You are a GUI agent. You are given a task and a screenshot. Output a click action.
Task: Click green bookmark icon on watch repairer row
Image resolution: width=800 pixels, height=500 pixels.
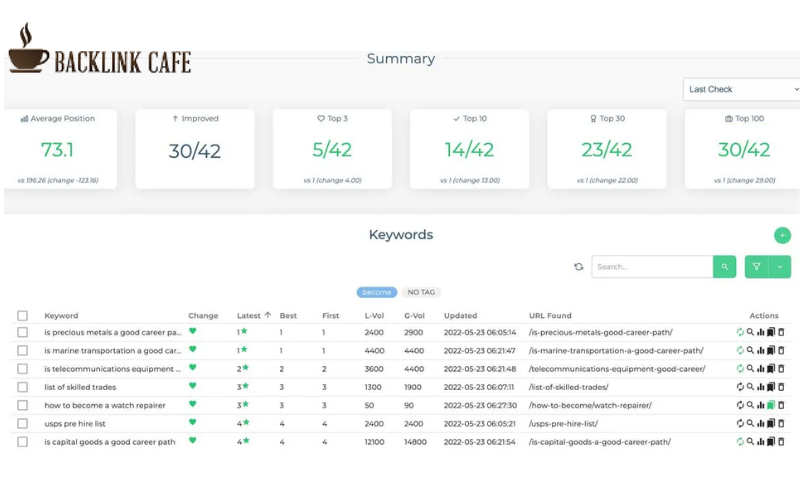point(770,405)
